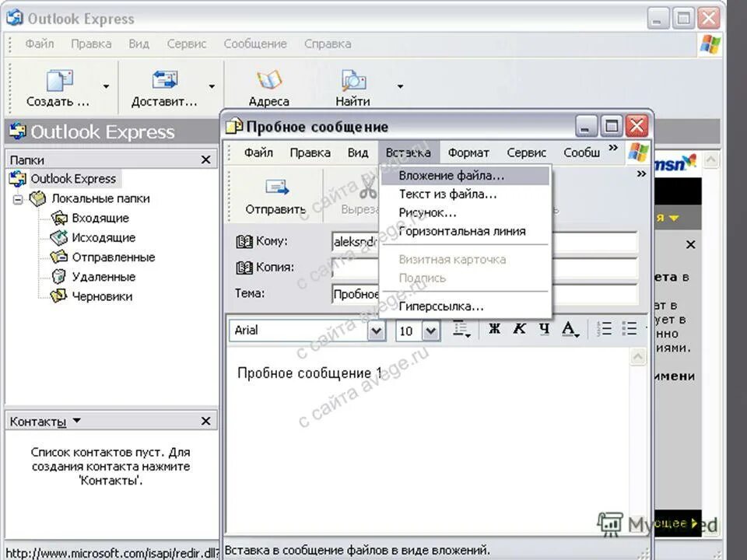Open the Черновики drafts folder icon
The height and width of the screenshot is (560, 747).
tap(58, 296)
